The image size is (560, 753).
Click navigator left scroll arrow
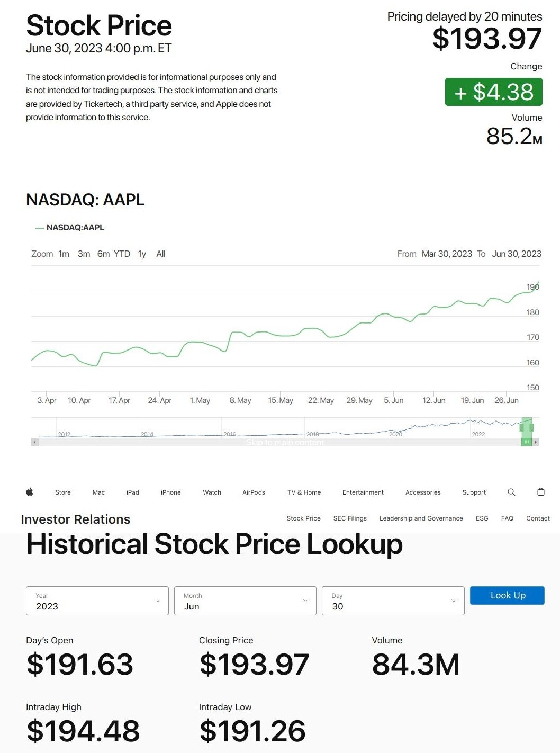pos(35,442)
